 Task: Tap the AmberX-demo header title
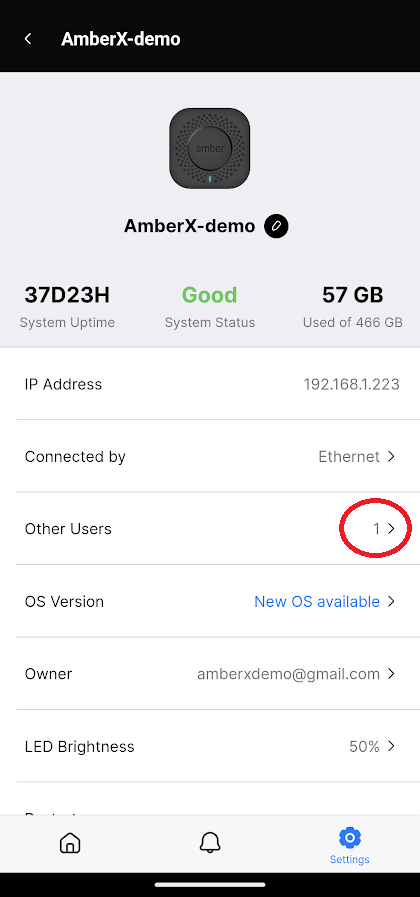tap(121, 39)
